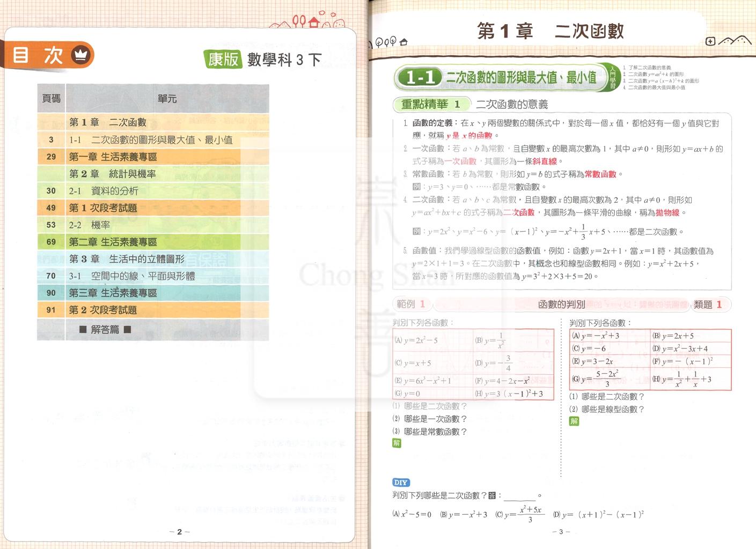This screenshot has width=756, height=549.
Task: Click the section title 二次函數的圖形與最大值、最小值
Action: point(522,78)
